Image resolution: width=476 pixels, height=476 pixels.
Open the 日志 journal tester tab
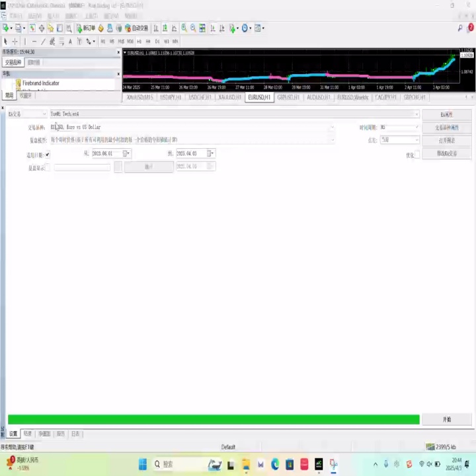pyautogui.click(x=75, y=434)
